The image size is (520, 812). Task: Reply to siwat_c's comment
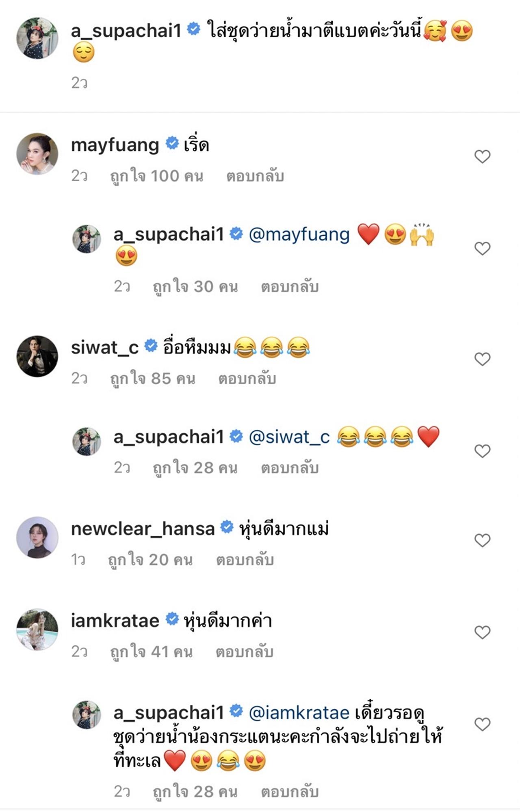(247, 379)
